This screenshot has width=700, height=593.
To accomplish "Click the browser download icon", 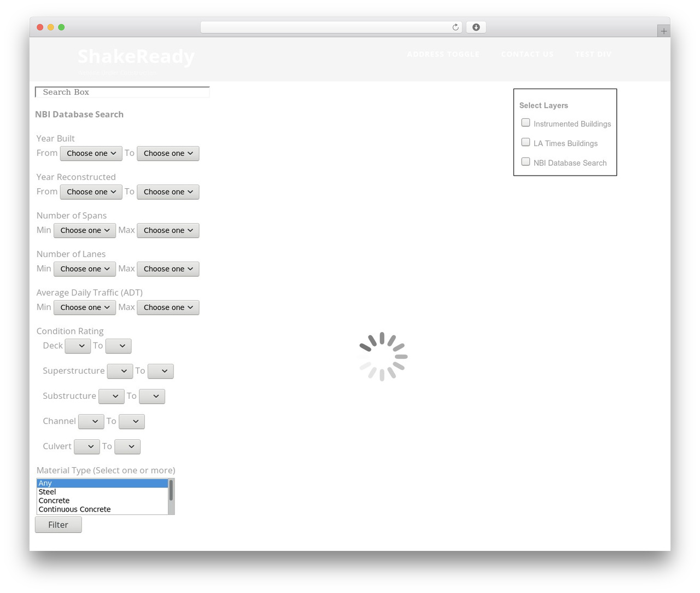I will pyautogui.click(x=476, y=27).
